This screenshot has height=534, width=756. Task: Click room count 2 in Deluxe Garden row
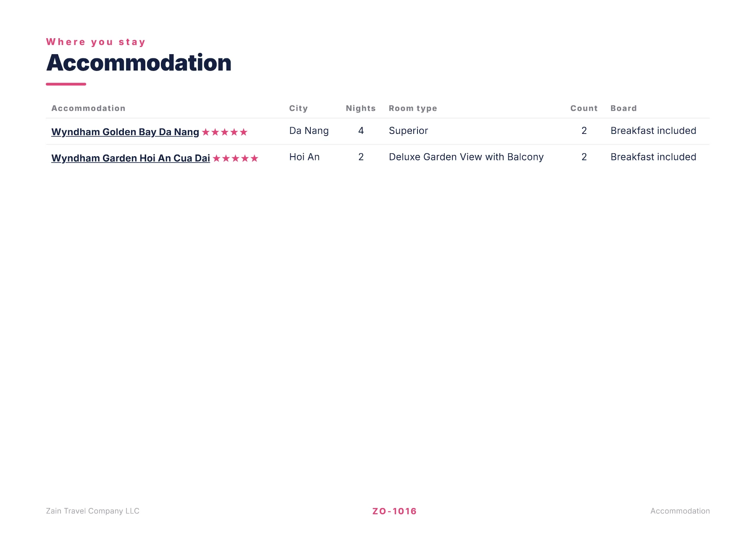(584, 157)
